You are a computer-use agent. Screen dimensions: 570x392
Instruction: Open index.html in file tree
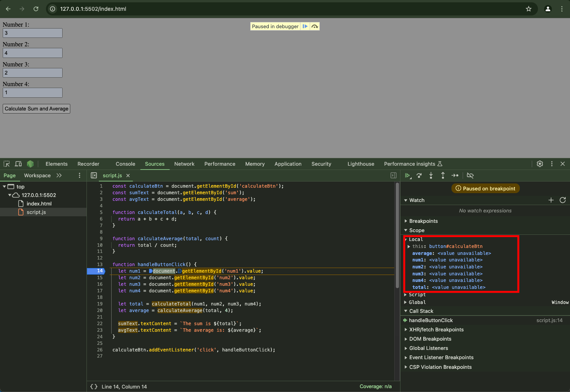[x=39, y=204]
